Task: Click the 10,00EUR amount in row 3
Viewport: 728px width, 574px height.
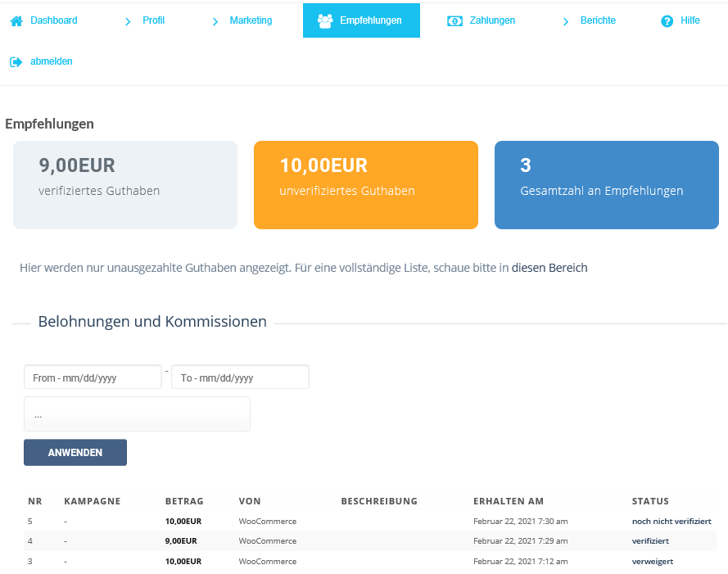Action: (183, 562)
